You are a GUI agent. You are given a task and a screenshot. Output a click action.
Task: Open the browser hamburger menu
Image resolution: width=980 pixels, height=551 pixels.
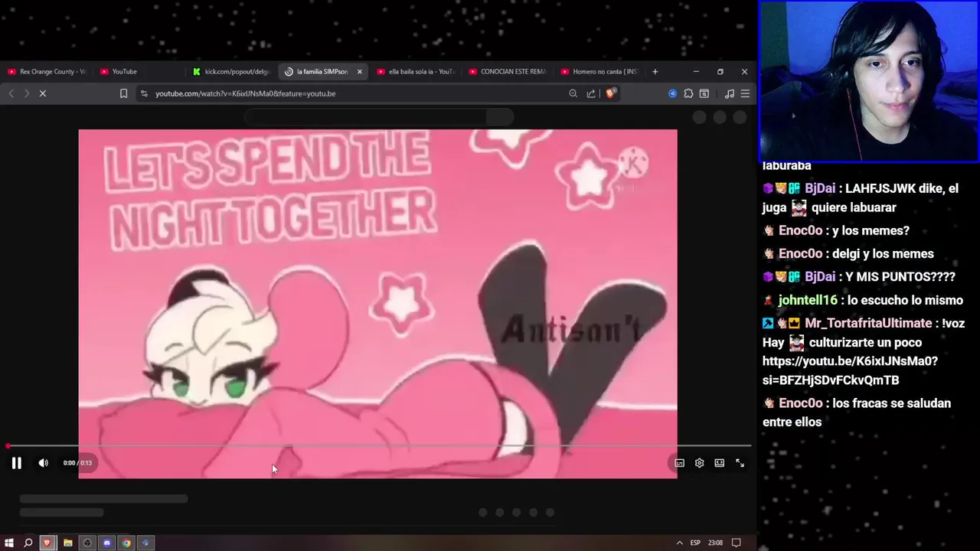point(745,93)
